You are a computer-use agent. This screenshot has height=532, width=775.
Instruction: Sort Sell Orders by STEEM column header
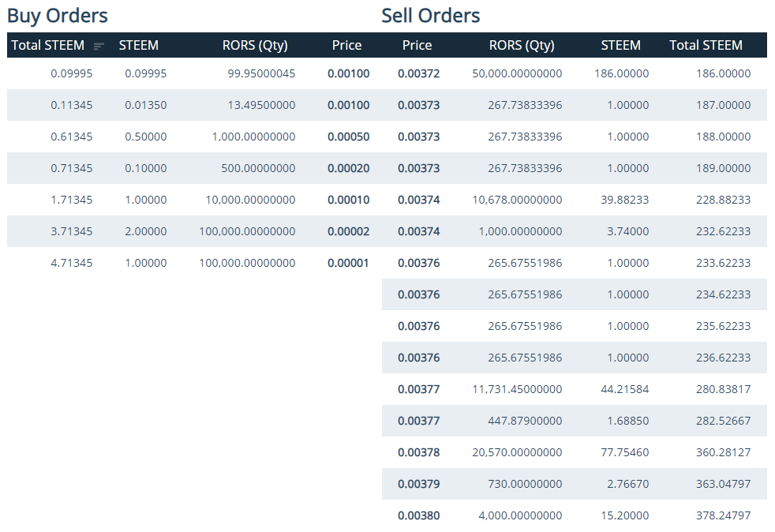coord(620,45)
